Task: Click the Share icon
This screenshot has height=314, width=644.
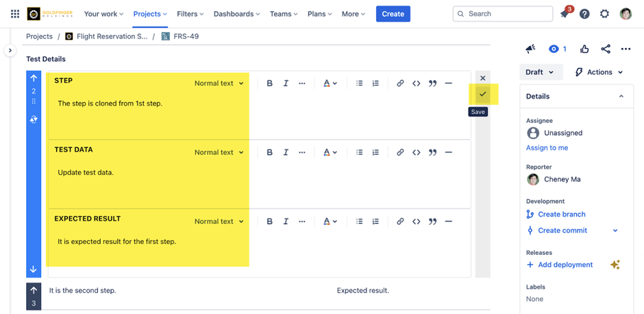Action: 606,49
